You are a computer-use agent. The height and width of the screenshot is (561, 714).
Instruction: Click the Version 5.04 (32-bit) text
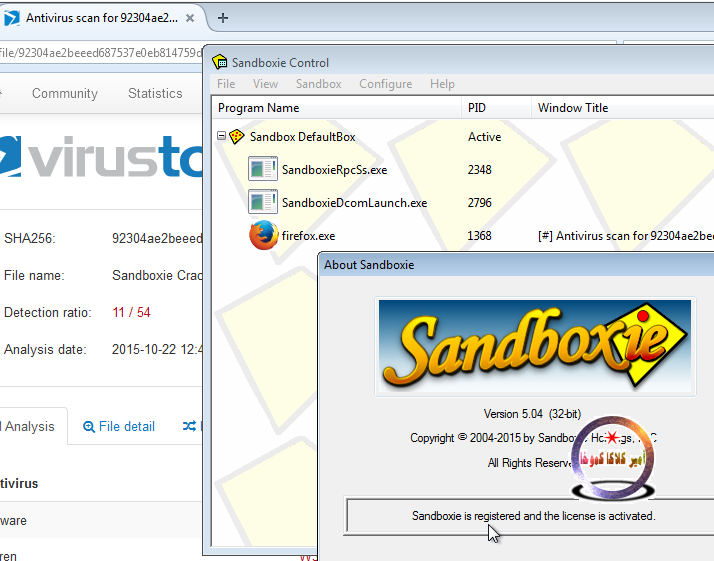click(x=532, y=414)
